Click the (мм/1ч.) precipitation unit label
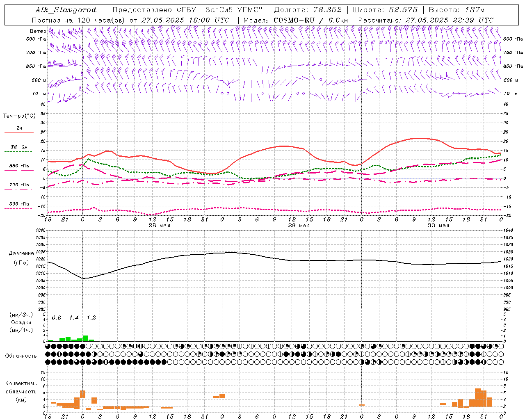Image resolution: width=525 pixels, height=420 pixels. click(21, 330)
